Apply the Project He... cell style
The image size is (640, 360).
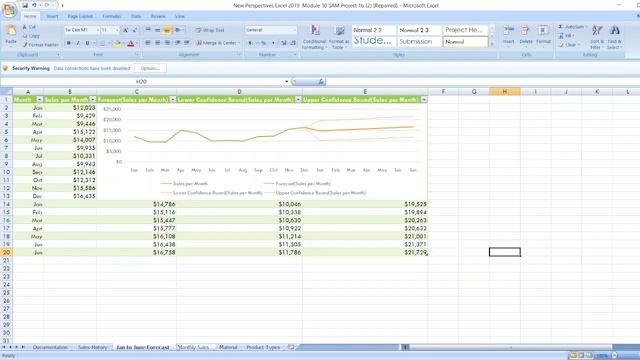[465, 30]
